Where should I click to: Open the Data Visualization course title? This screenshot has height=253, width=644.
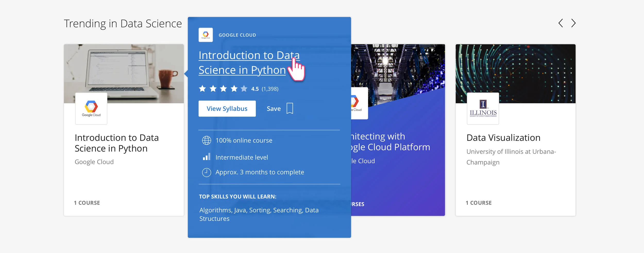(503, 138)
